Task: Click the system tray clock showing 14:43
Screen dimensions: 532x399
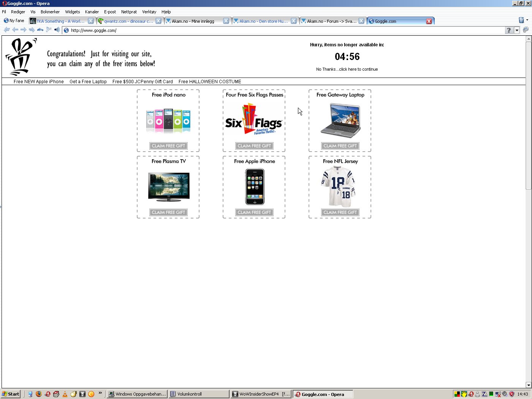Action: [x=522, y=394]
